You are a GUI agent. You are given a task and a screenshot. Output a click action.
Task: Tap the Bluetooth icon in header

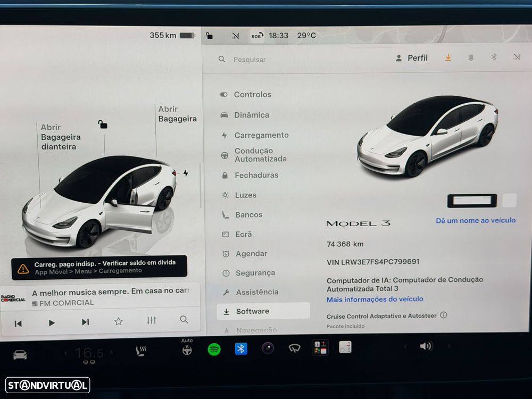[494, 57]
